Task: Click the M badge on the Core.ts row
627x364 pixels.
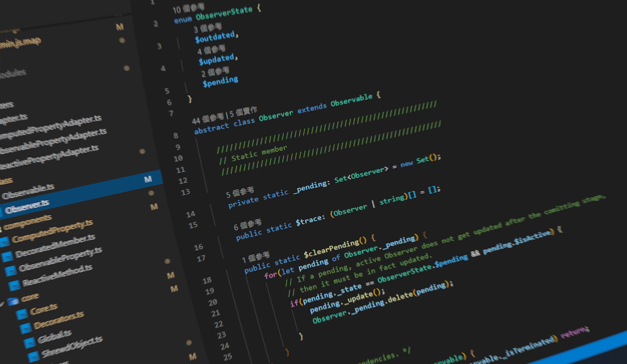Action: [x=171, y=275]
